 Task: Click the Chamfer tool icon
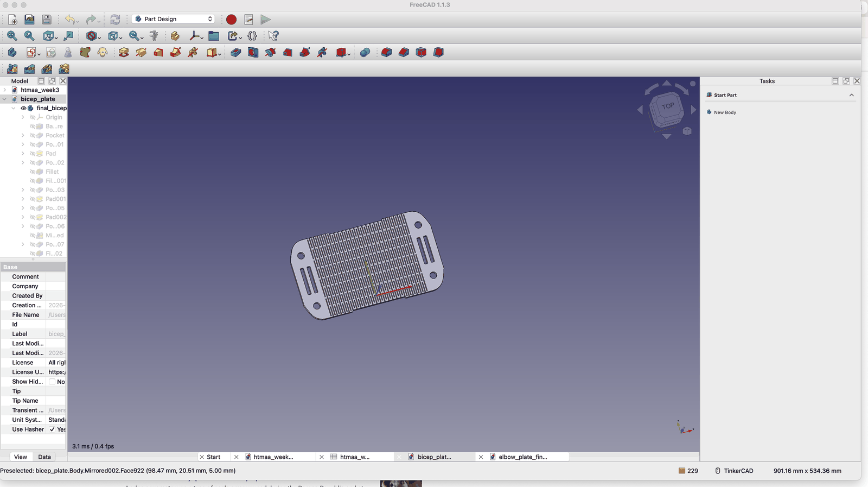[x=404, y=53]
